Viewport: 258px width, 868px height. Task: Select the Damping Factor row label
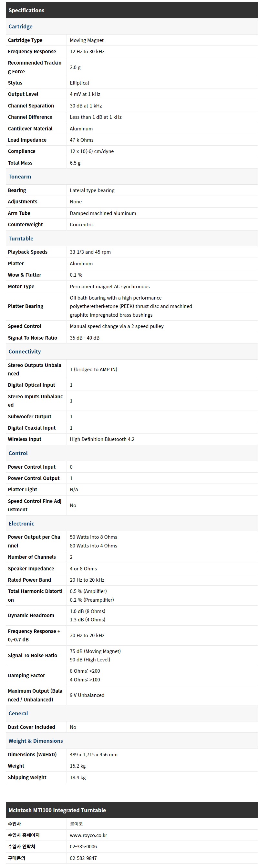(26, 675)
